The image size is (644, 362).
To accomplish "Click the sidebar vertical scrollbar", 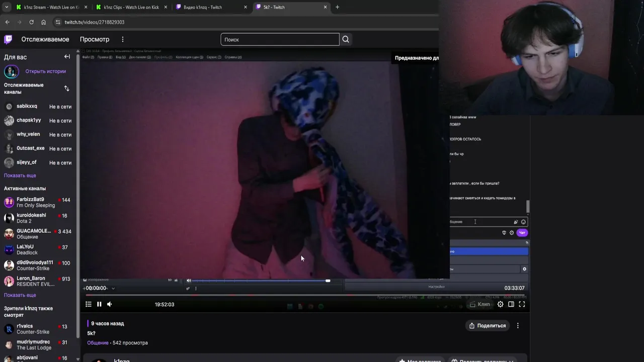I will (77, 196).
